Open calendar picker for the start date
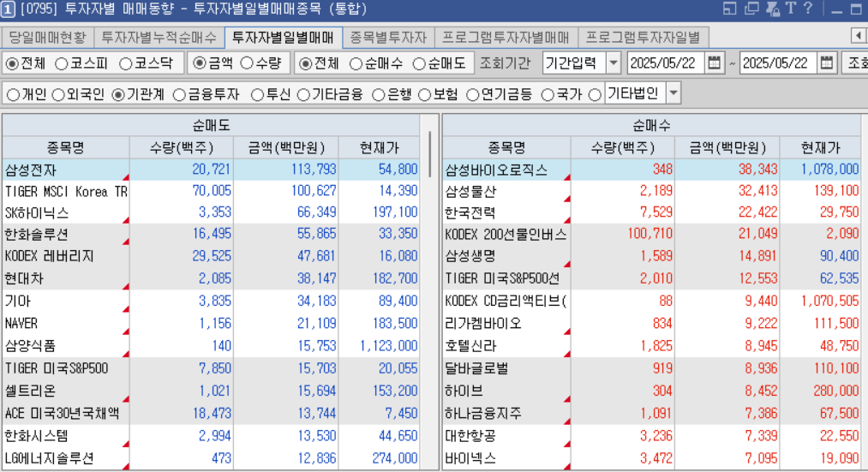Image resolution: width=868 pixels, height=472 pixels. 714,63
